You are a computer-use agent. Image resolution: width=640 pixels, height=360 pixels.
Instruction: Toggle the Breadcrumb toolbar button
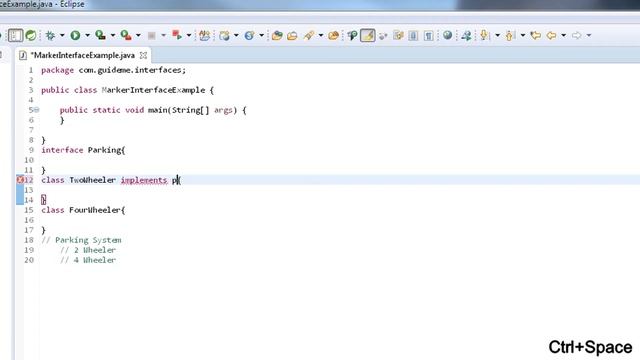click(16, 36)
